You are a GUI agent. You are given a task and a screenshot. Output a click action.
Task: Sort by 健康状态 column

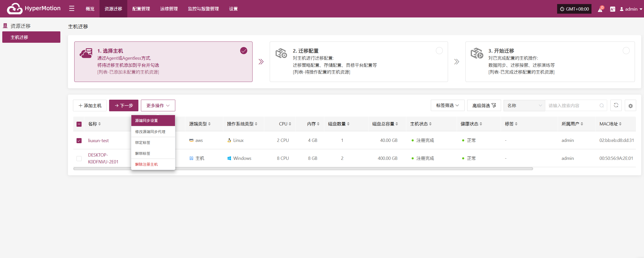[x=481, y=124]
